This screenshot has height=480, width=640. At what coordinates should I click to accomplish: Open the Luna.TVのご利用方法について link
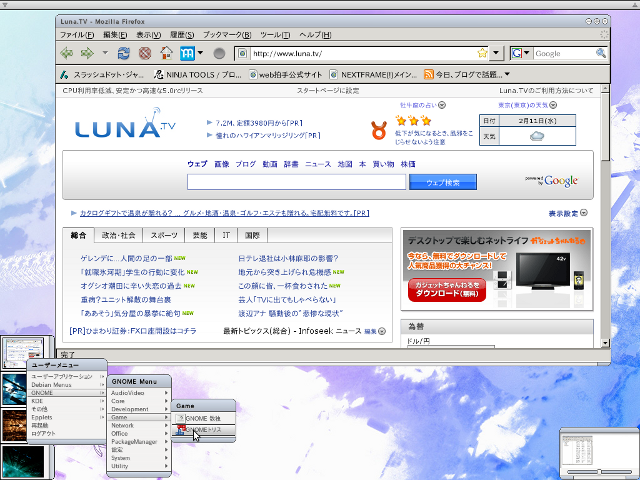click(546, 91)
